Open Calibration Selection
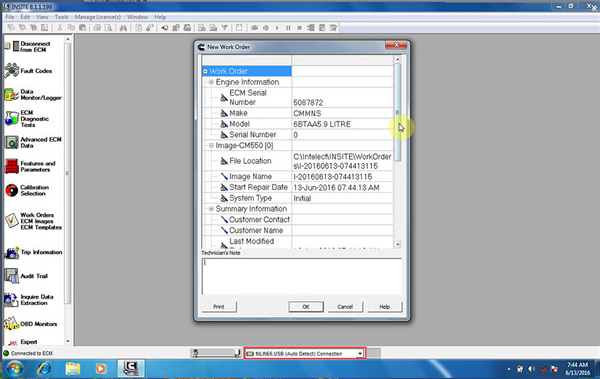 (x=27, y=190)
